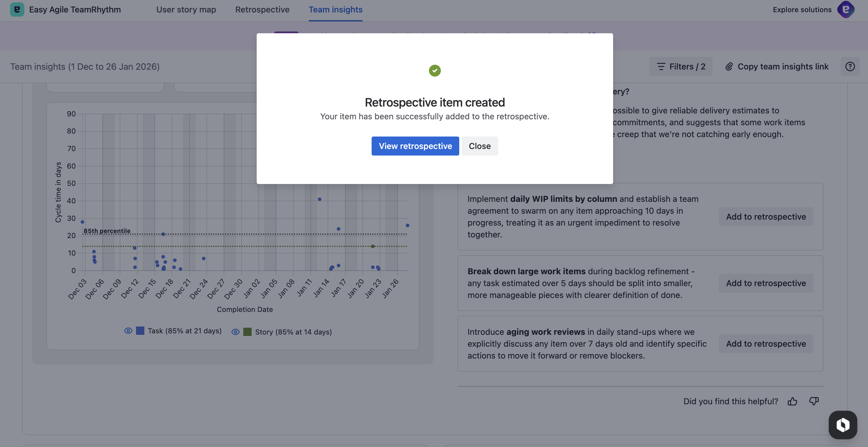The height and width of the screenshot is (447, 868).
Task: Click the paperclip Copy team insights link
Action: pyautogui.click(x=777, y=67)
